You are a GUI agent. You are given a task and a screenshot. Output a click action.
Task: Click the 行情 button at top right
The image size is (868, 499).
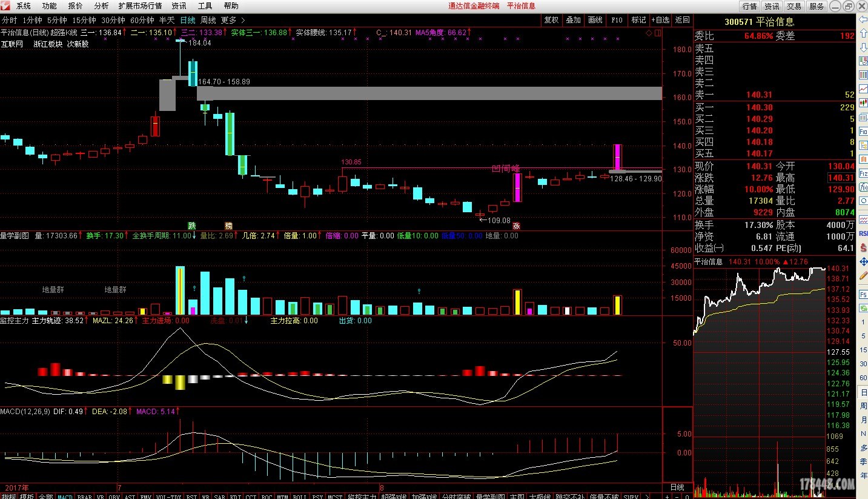[749, 6]
